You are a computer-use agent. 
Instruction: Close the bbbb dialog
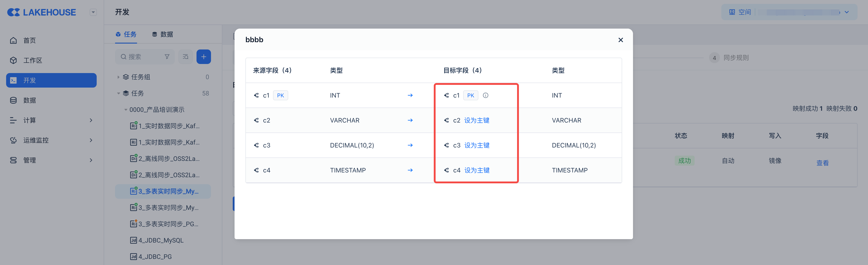(x=621, y=40)
